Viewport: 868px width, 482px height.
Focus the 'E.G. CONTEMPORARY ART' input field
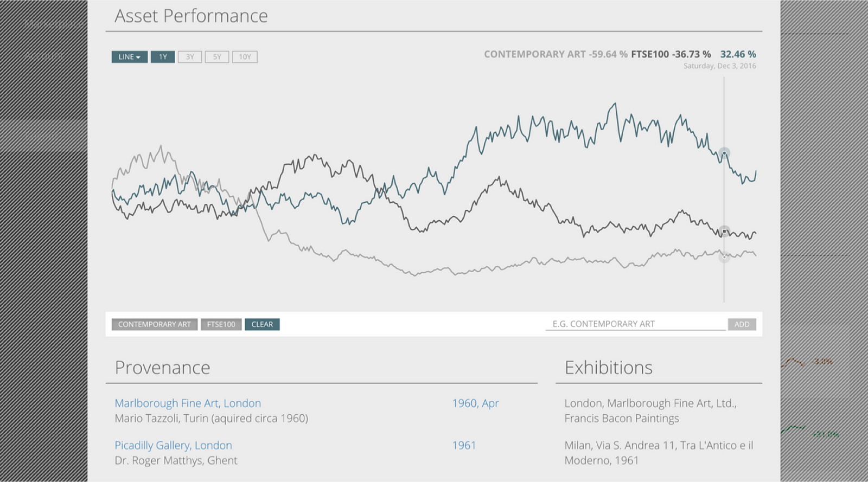coord(636,324)
